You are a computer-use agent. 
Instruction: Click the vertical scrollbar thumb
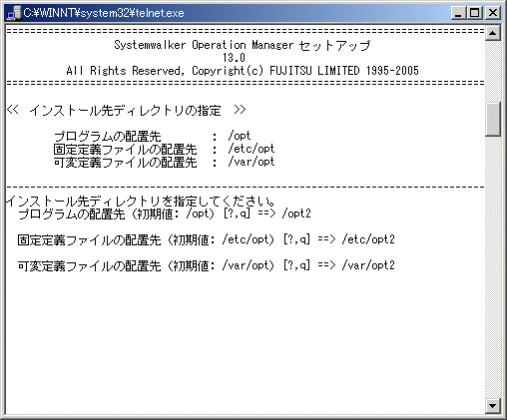click(x=493, y=119)
